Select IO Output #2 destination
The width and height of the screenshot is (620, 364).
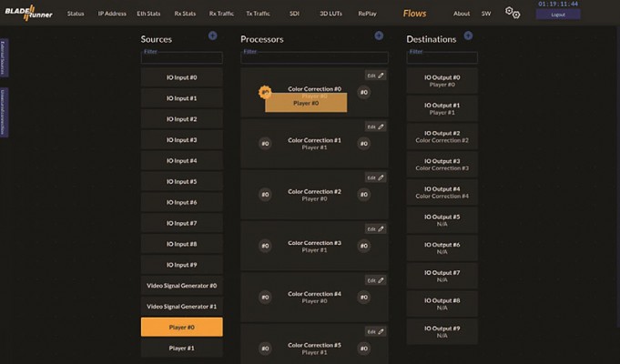point(442,136)
